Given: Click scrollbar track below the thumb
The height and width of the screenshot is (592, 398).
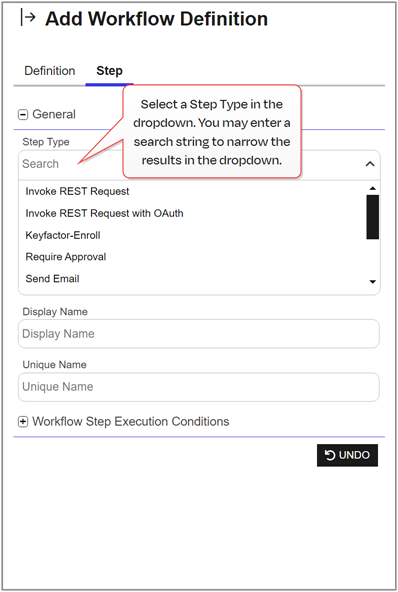Looking at the screenshot, I should [373, 259].
